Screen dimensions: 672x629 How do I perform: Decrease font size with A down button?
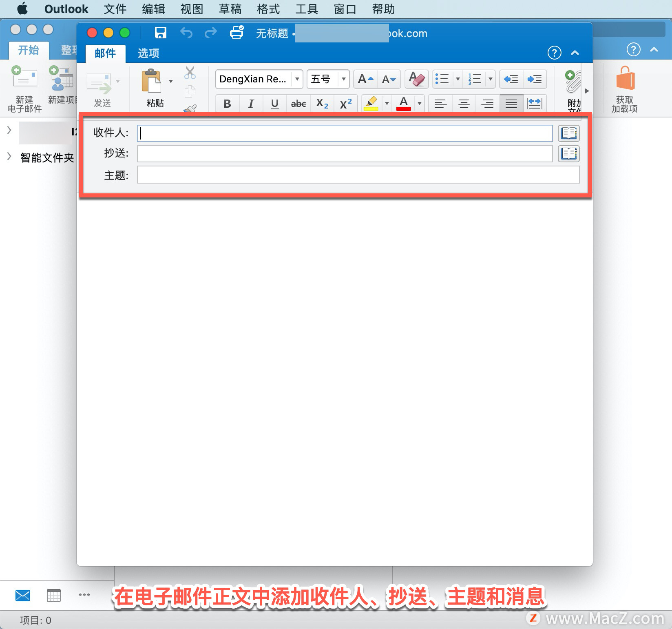[389, 79]
